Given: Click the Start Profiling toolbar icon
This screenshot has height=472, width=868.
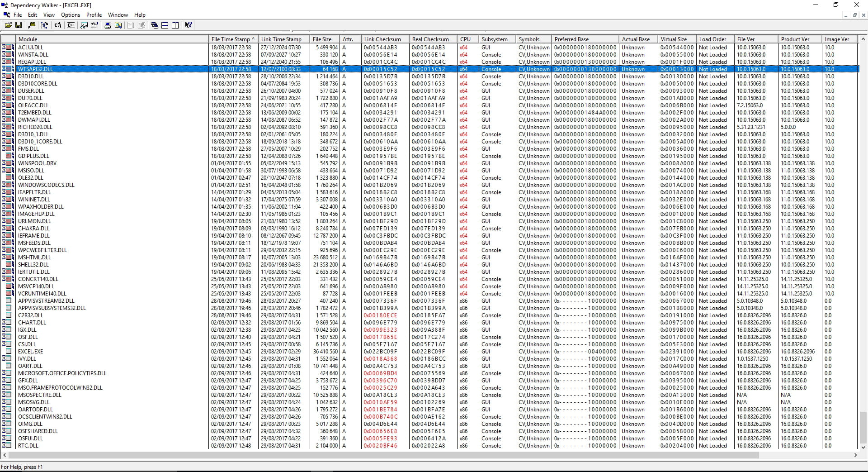Looking at the screenshot, I should [x=131, y=25].
